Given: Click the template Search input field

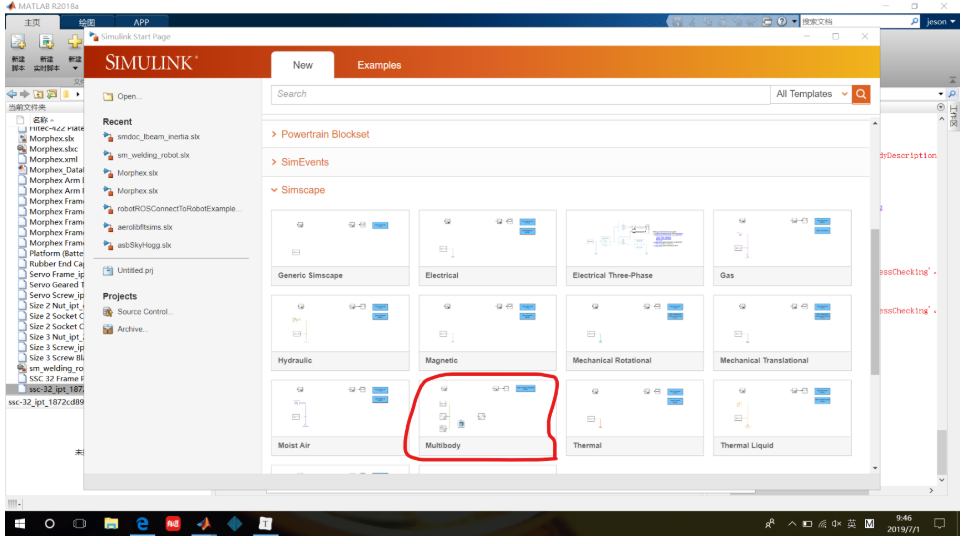Looking at the screenshot, I should coord(520,94).
